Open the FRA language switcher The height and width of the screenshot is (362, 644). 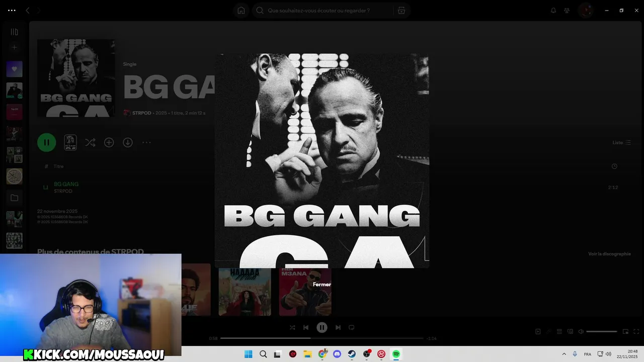[x=588, y=354]
